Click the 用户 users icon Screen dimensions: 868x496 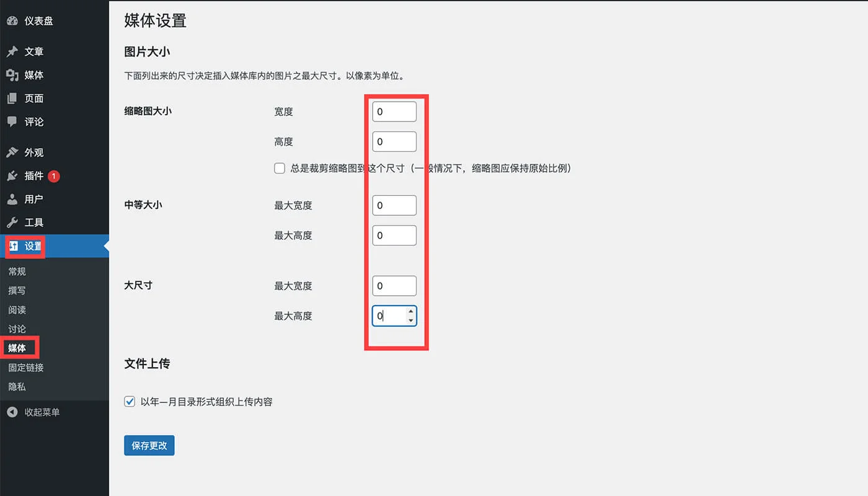pyautogui.click(x=14, y=199)
